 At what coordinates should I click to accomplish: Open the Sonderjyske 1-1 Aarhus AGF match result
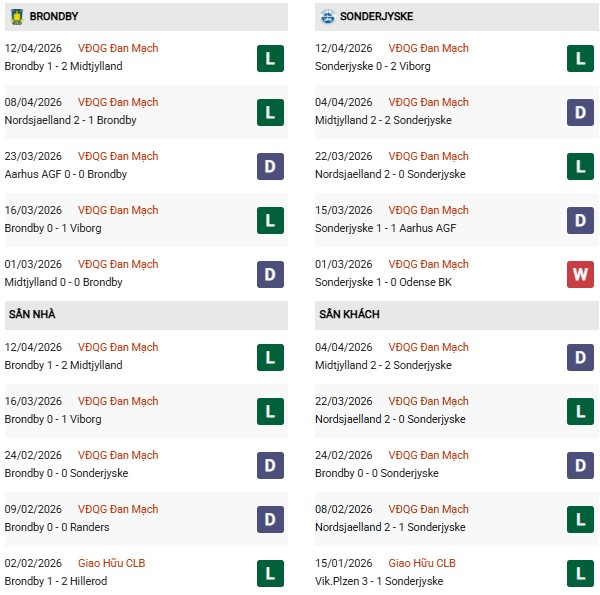[x=385, y=228]
